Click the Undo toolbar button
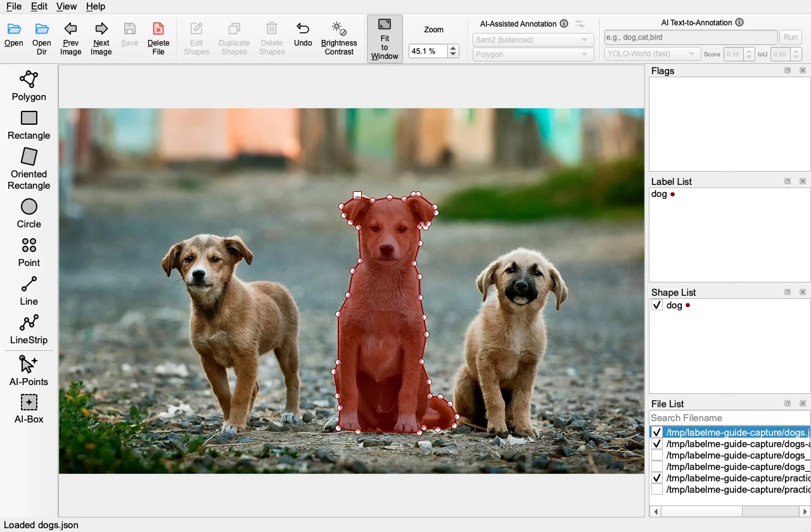This screenshot has width=811, height=532. pos(303,34)
